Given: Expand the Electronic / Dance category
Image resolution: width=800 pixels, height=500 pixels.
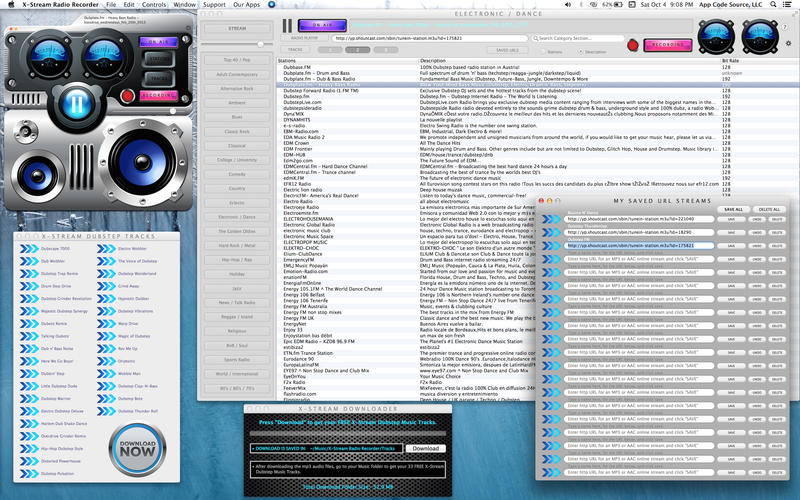Looking at the screenshot, I should coord(236,216).
